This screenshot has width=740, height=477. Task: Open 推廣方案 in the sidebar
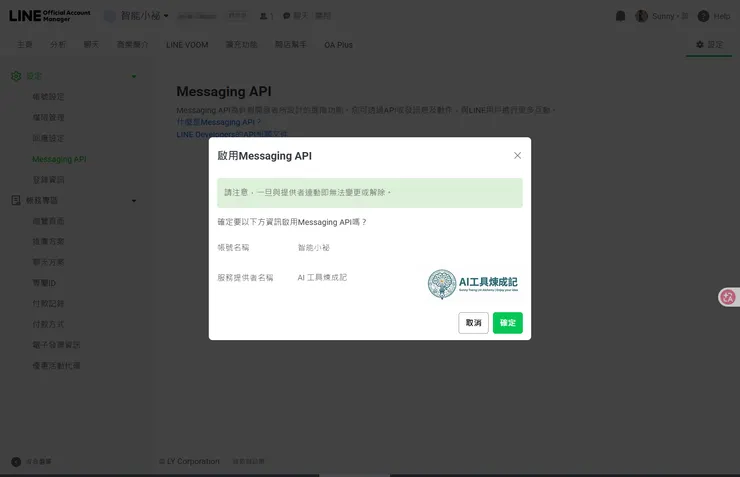click(x=48, y=242)
